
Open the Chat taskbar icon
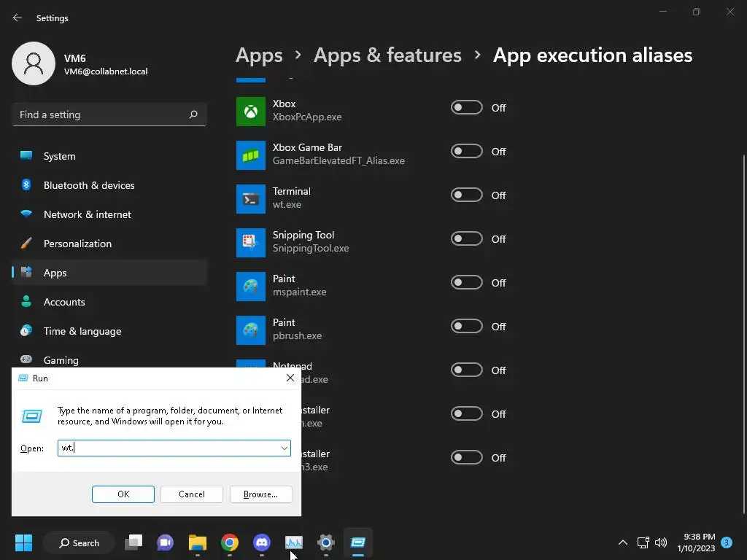click(166, 542)
